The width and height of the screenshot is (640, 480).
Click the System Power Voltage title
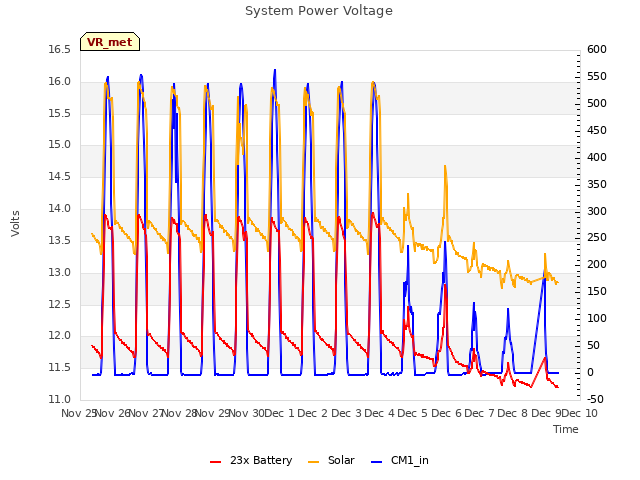coord(319,11)
